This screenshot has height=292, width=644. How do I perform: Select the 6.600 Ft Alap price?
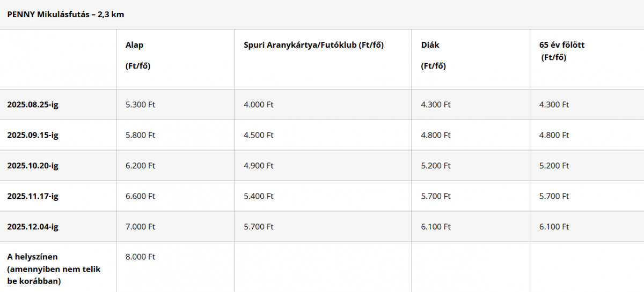(140, 196)
